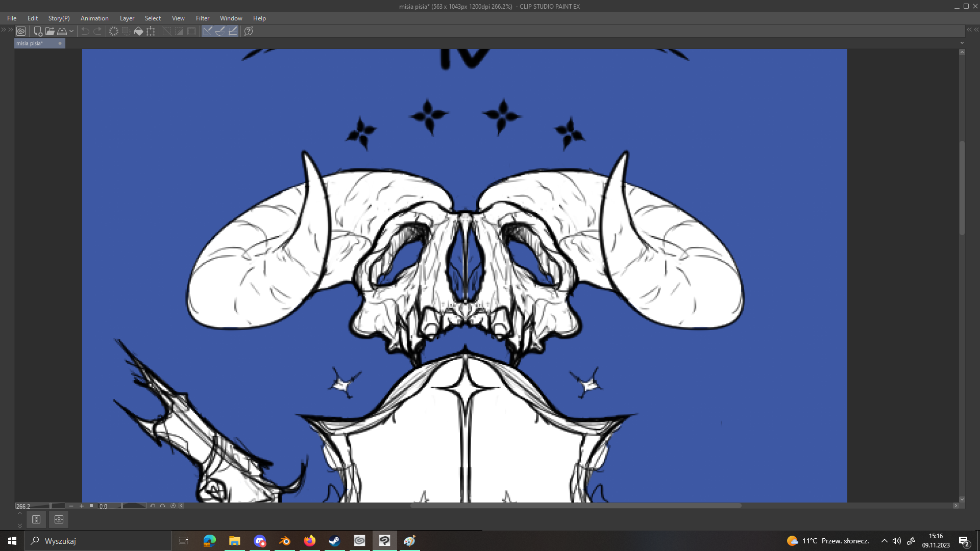
Task: Open the View menu
Action: [178, 18]
